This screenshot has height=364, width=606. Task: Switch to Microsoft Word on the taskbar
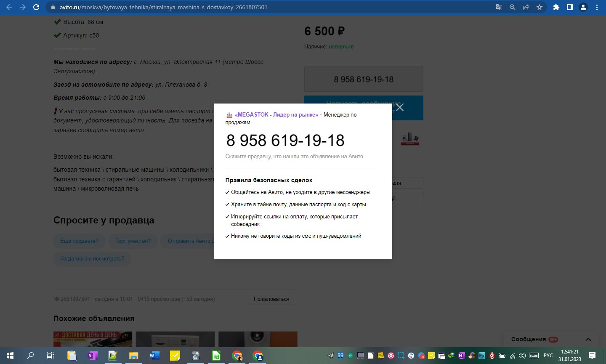pos(154,356)
